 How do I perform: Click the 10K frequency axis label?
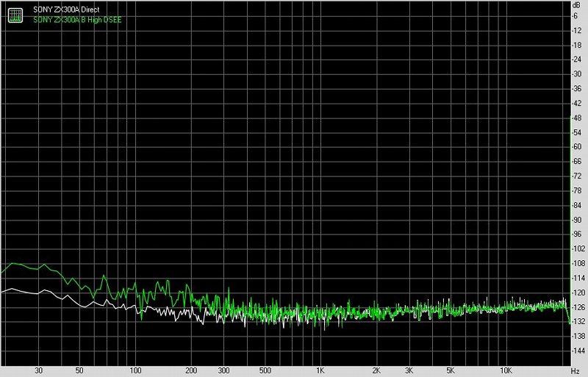[506, 371]
